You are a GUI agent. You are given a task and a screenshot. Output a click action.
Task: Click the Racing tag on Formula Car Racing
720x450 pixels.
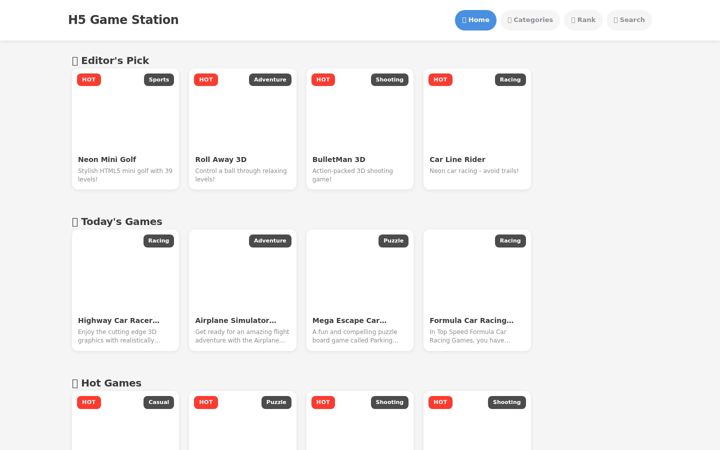tap(510, 241)
